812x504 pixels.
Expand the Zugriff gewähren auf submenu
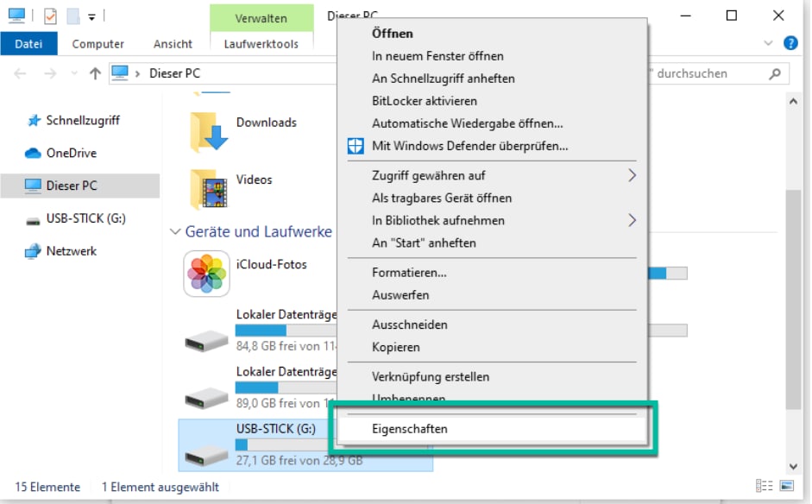(x=632, y=176)
